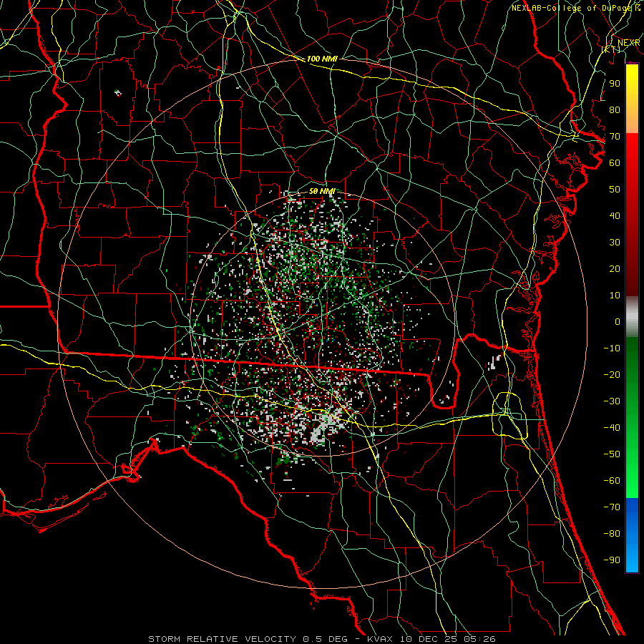The image size is (644, 644).
Task: Pick the dark maroon segment near 20
Action: 632,271
